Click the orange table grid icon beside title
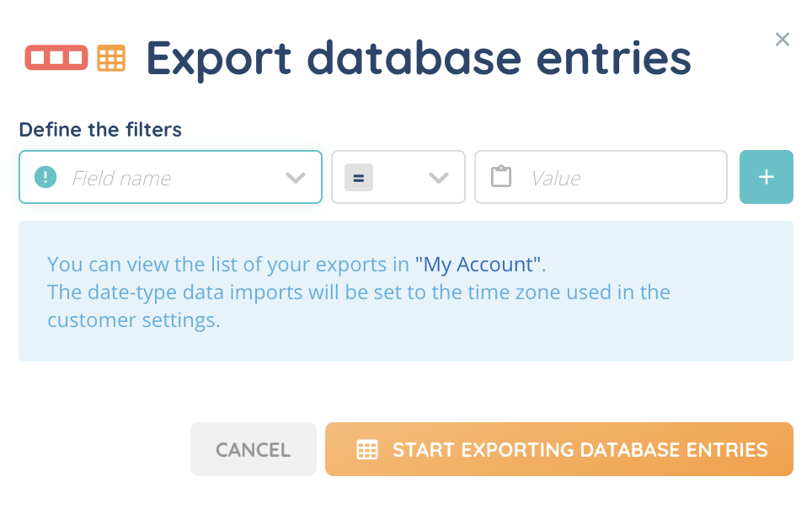 pos(111,57)
